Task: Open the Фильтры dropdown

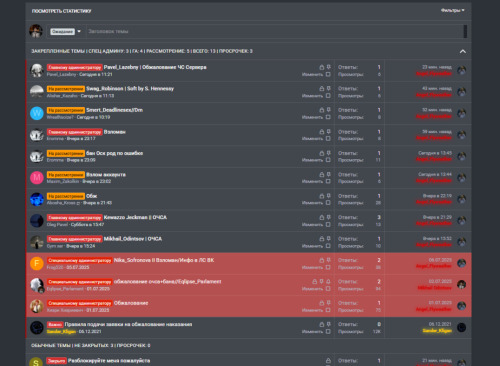Action: point(453,11)
